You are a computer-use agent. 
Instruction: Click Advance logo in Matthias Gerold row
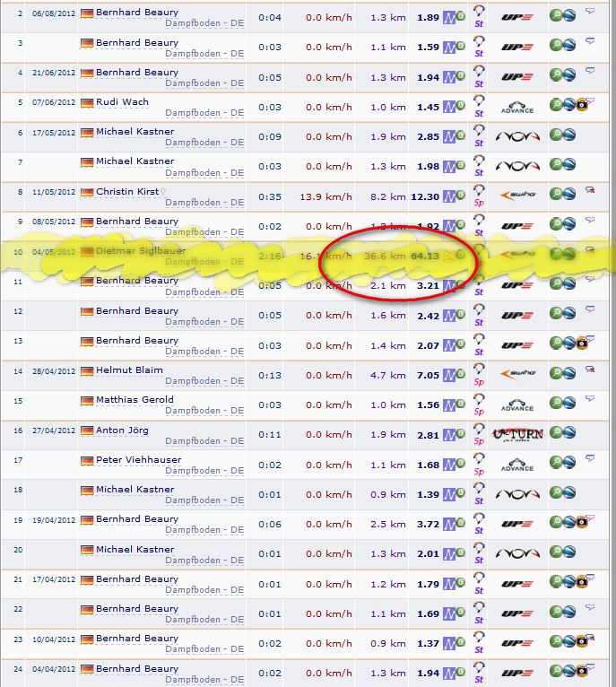(x=517, y=405)
